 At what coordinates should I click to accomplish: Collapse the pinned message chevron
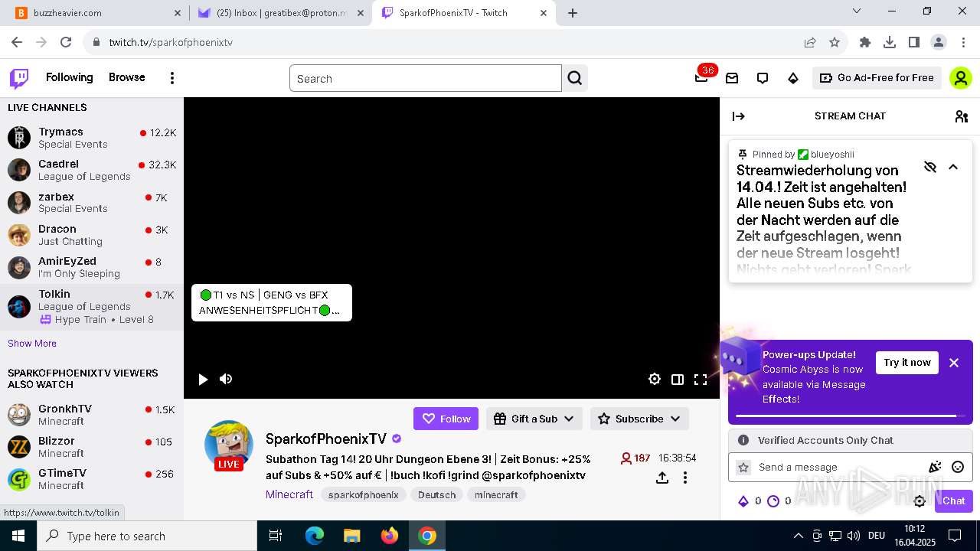coord(953,167)
